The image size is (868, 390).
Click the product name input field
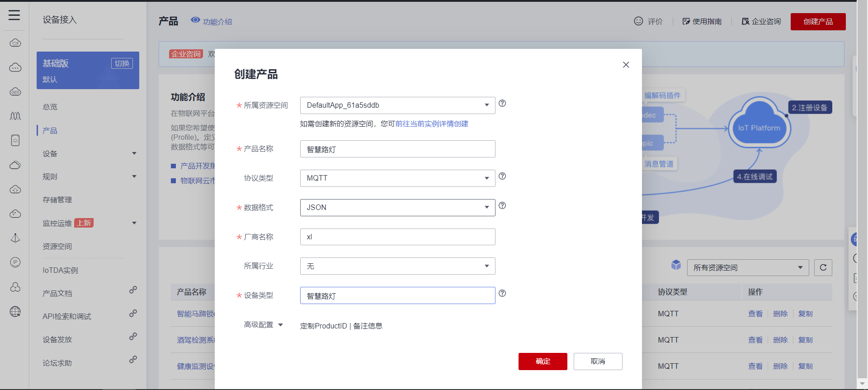(397, 149)
